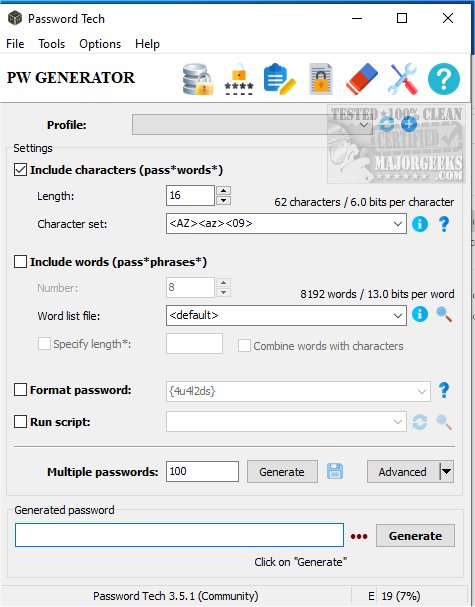Click the large teal help question icon
This screenshot has height=607, width=475.
(444, 79)
